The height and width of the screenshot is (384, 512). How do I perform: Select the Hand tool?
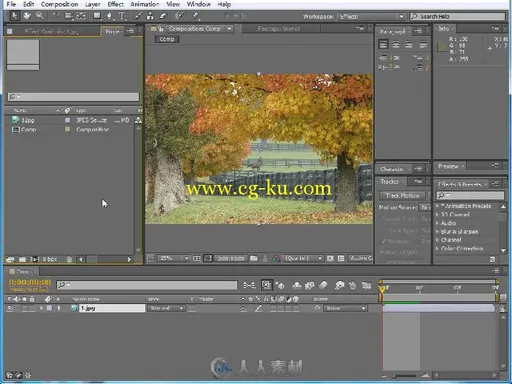(27, 16)
